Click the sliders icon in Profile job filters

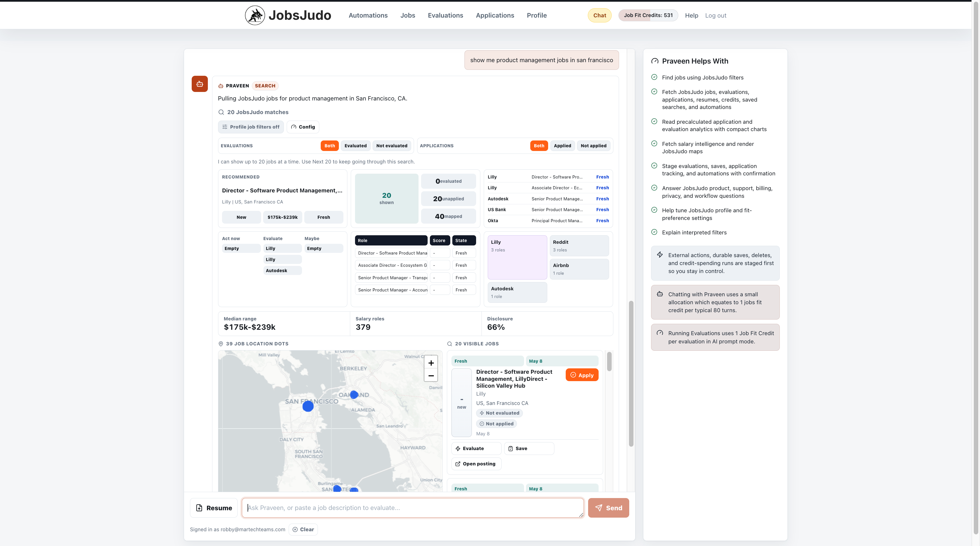tap(225, 127)
